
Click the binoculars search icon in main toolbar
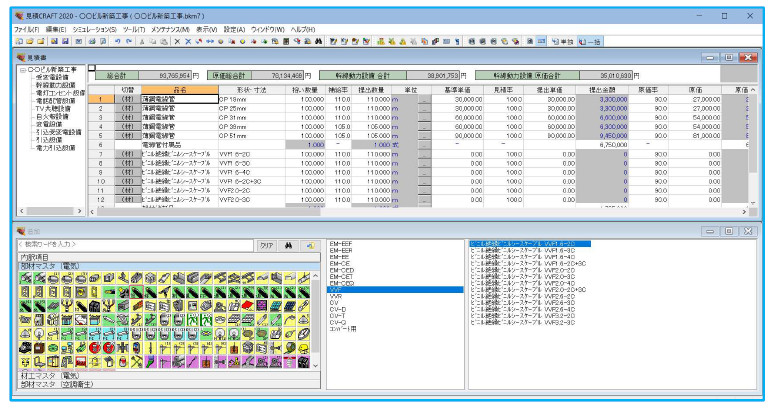click(318, 41)
